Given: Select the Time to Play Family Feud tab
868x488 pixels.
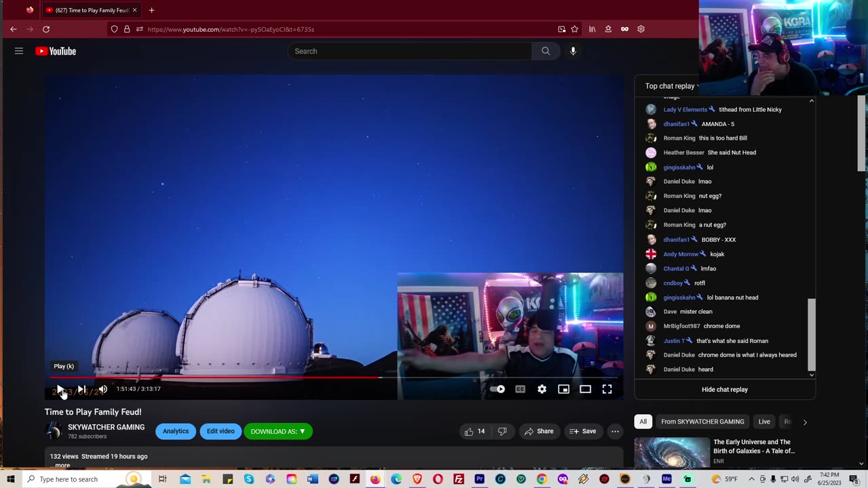Looking at the screenshot, I should [92, 10].
